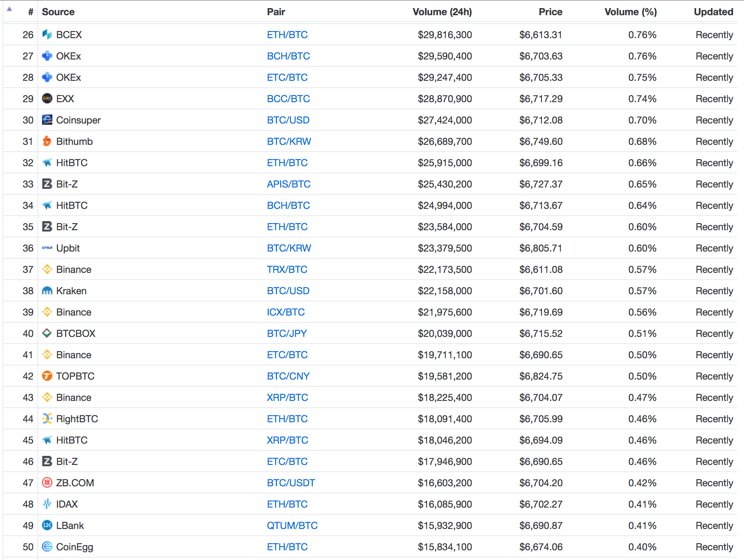Screen dimensions: 744x560
Task: Click the LBank source name
Action: [70, 526]
